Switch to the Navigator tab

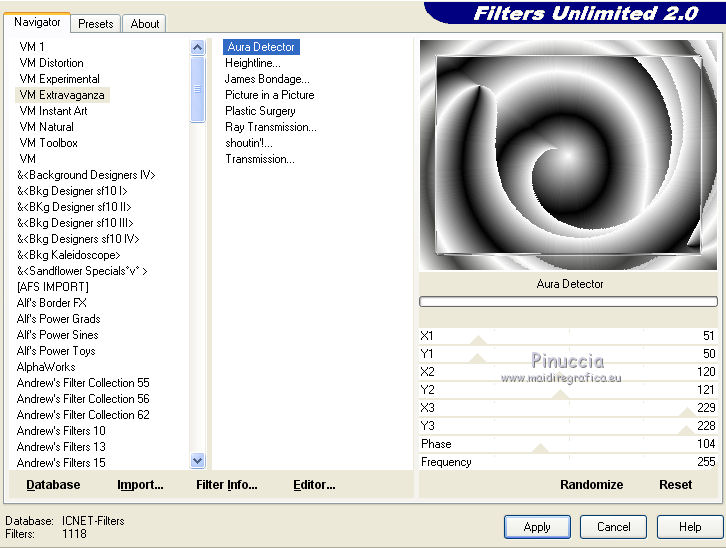coord(37,22)
